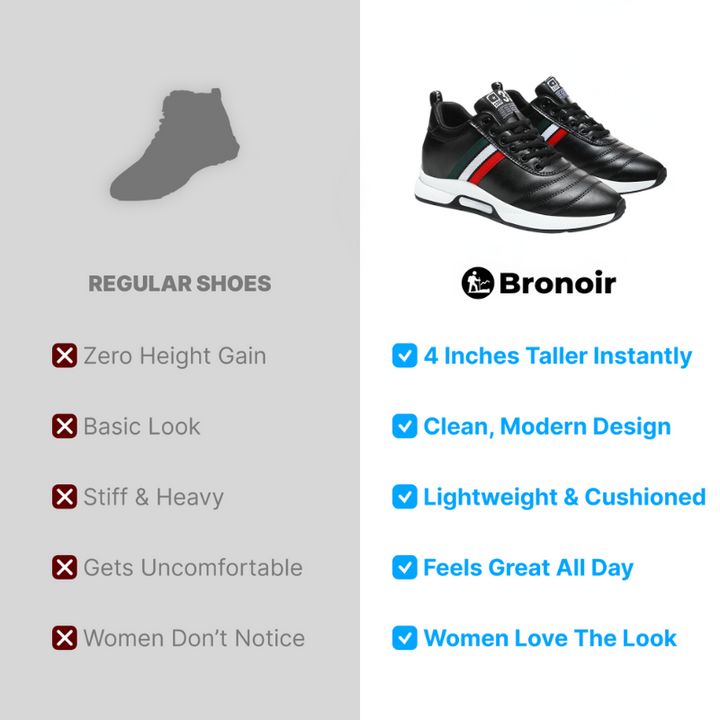Click the red X beside Women Don't Notice
Viewport: 720px width, 720px height.
(64, 638)
